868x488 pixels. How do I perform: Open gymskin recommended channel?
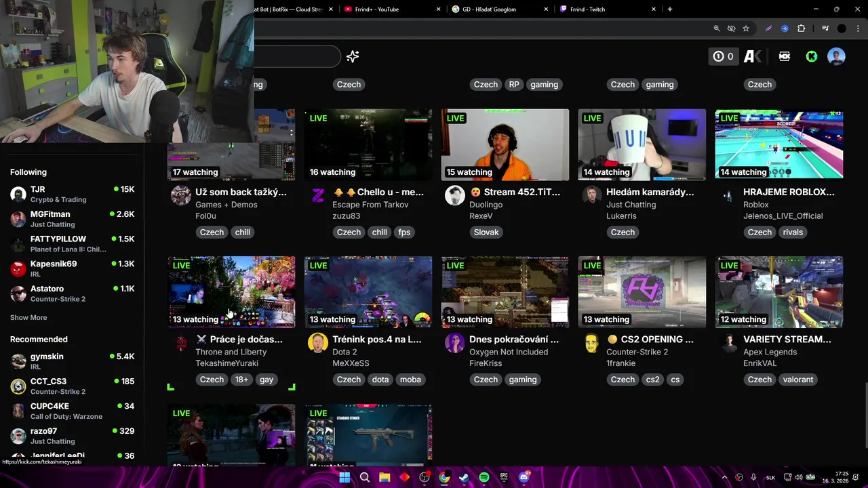coord(72,361)
